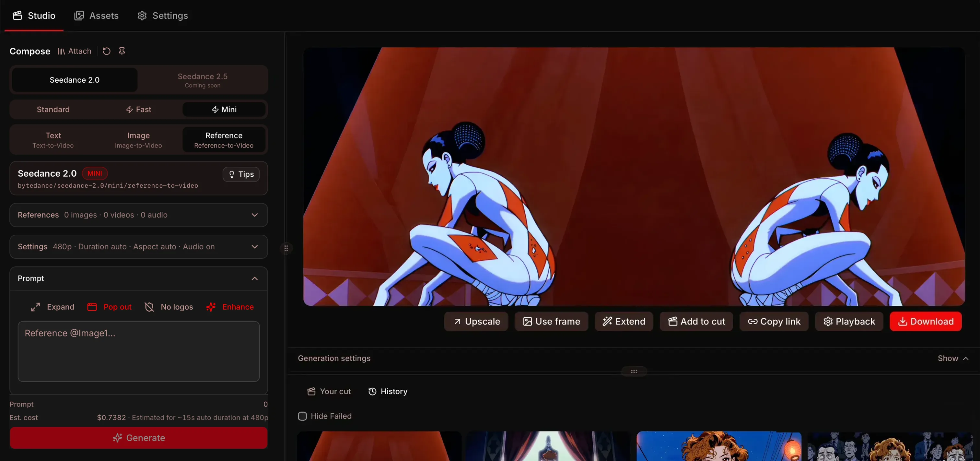980x461 pixels.
Task: Open the blue stage curtain history thumbnail
Action: pyautogui.click(x=548, y=446)
